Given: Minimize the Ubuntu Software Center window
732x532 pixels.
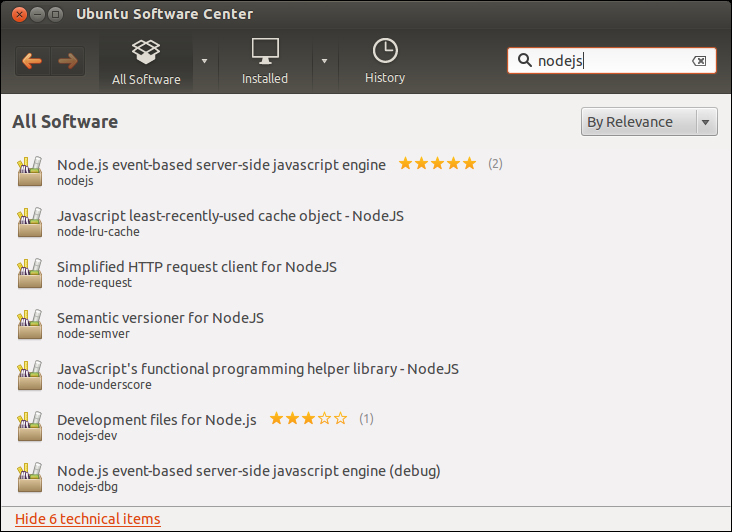Looking at the screenshot, I should coord(37,14).
